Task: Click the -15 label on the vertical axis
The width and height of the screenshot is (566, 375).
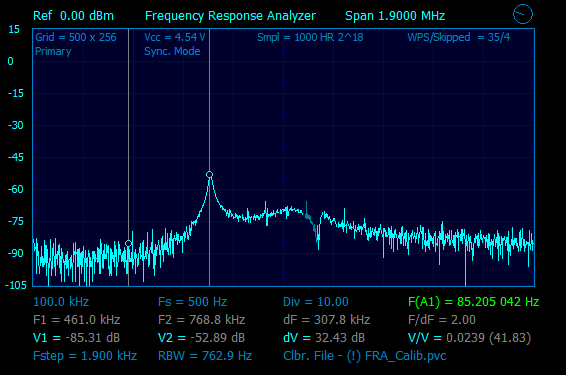Action: [16, 93]
